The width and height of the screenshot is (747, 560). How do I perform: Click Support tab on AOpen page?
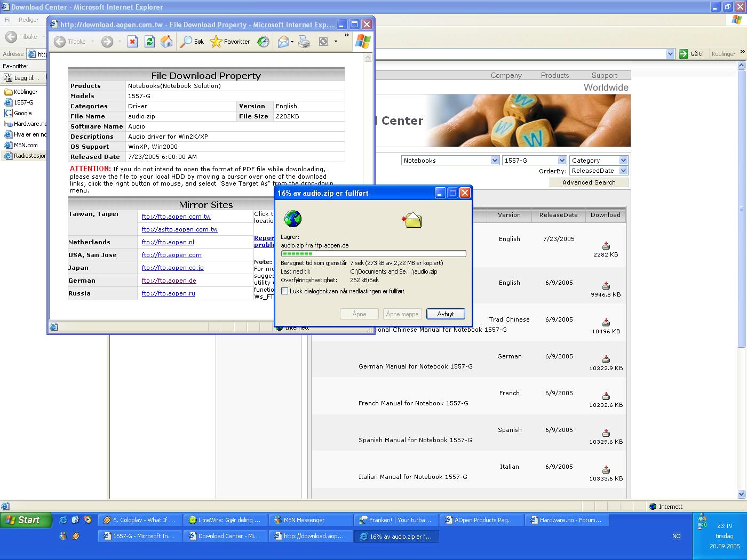[x=604, y=76]
